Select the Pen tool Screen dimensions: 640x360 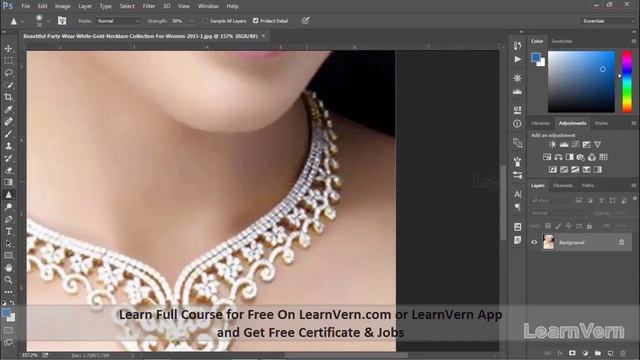click(8, 219)
